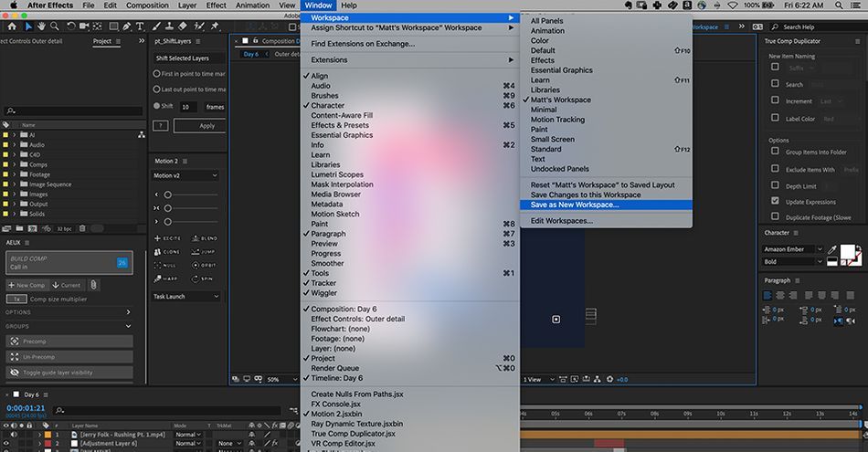Image resolution: width=868 pixels, height=452 pixels.
Task: Enable the Increment checkbox
Action: pyautogui.click(x=775, y=100)
